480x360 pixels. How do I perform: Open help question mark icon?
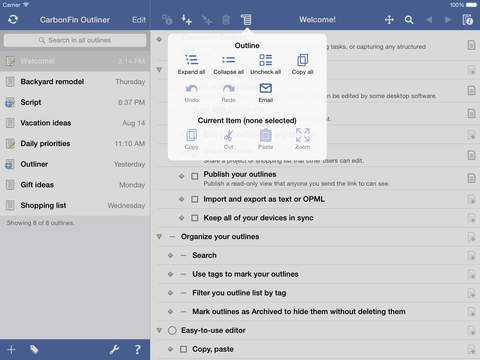pyautogui.click(x=137, y=349)
